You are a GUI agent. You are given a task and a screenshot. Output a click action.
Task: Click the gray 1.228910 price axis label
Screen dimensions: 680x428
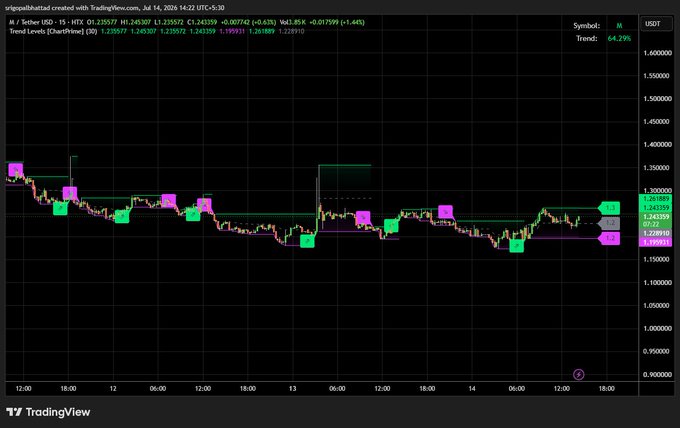656,233
